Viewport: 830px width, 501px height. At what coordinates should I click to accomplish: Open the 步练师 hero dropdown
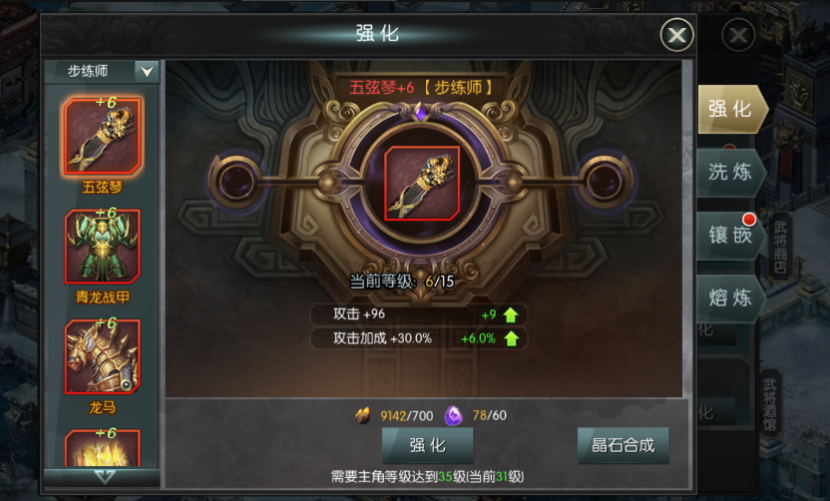[x=102, y=71]
